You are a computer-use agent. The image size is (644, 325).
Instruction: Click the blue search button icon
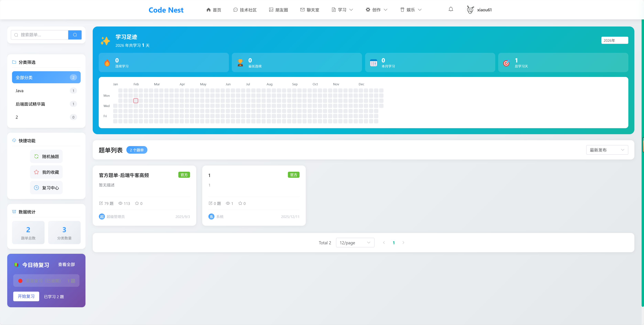pyautogui.click(x=75, y=35)
